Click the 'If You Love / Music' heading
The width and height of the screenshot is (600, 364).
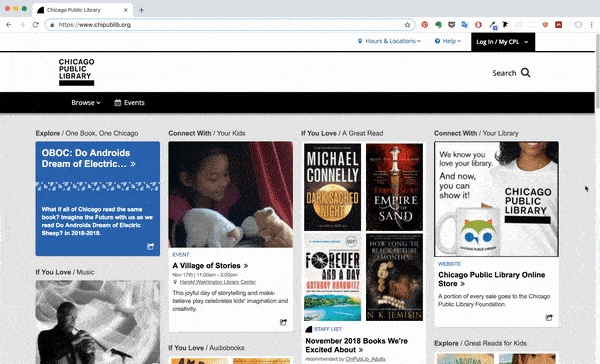point(65,272)
